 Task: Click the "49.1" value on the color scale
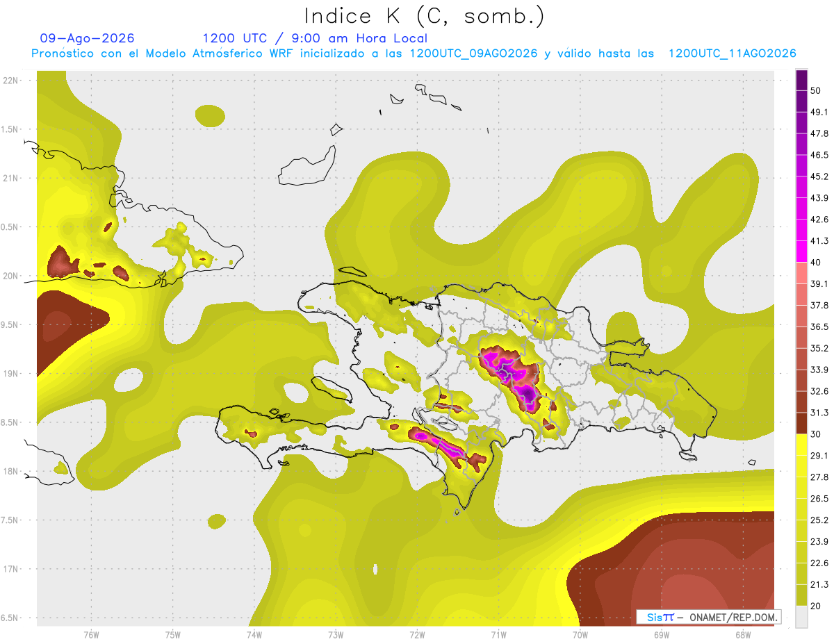pos(819,113)
